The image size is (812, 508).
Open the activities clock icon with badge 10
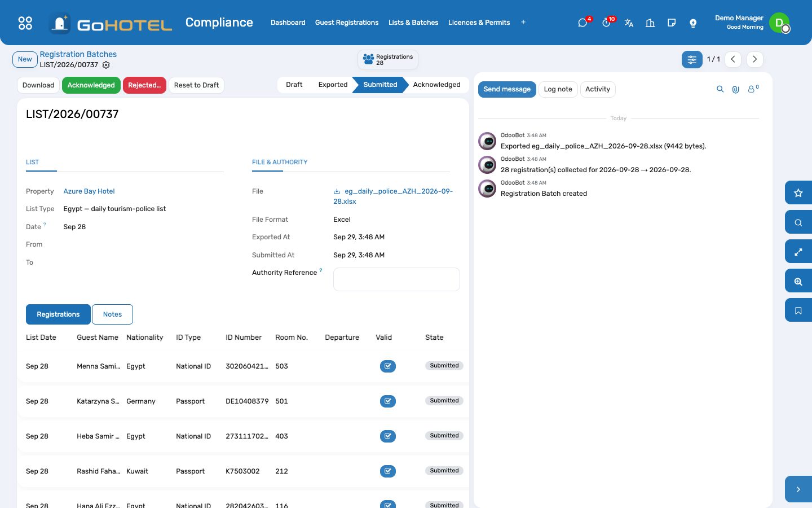pos(607,23)
